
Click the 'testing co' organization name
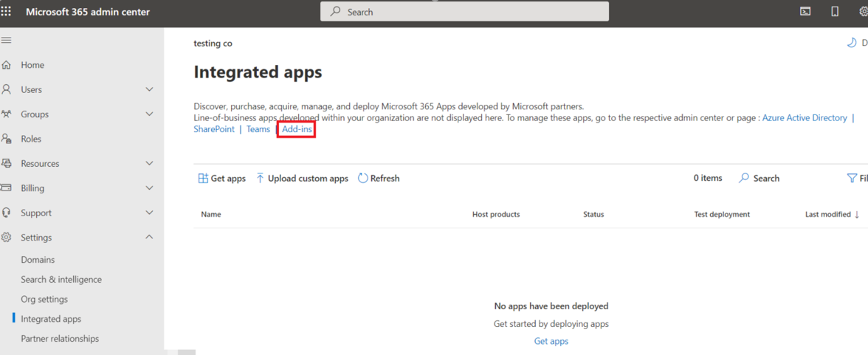click(213, 44)
